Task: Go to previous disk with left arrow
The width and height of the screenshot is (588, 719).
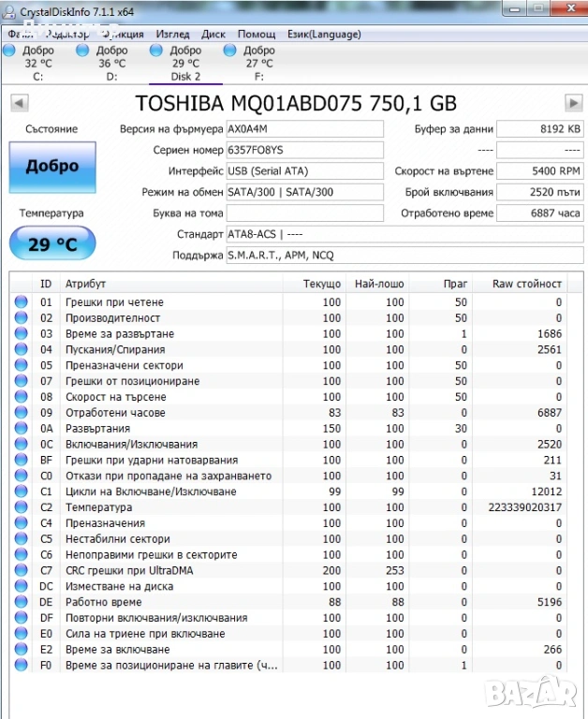Action: (x=19, y=103)
